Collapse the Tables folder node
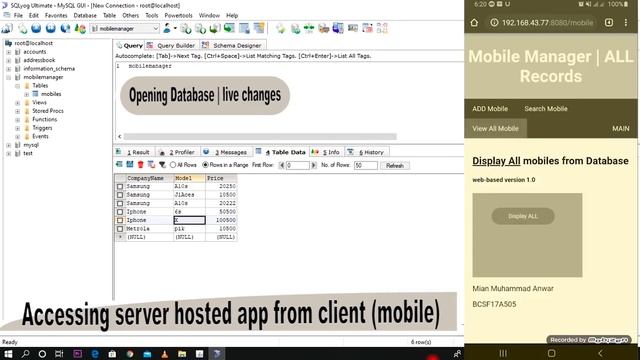 pyautogui.click(x=18, y=86)
